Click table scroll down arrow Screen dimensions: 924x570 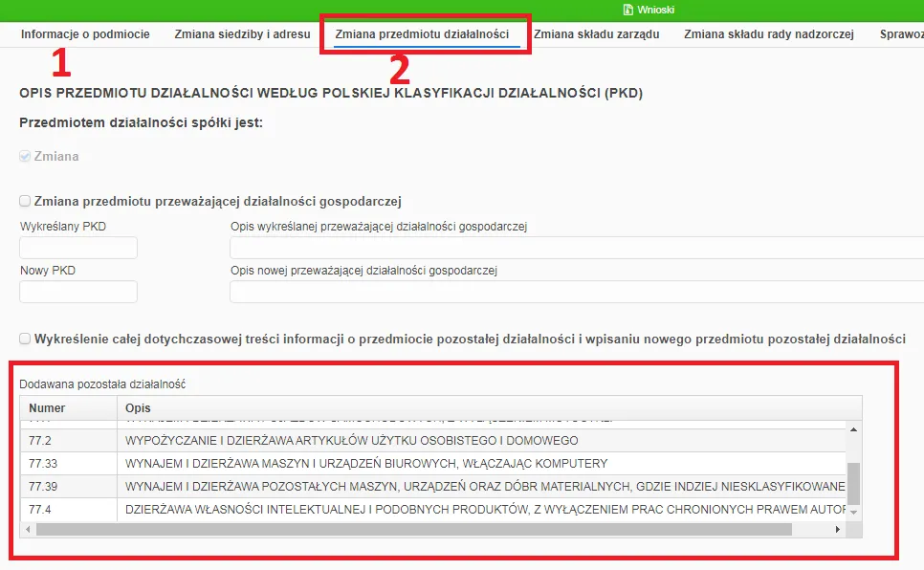coord(853,513)
